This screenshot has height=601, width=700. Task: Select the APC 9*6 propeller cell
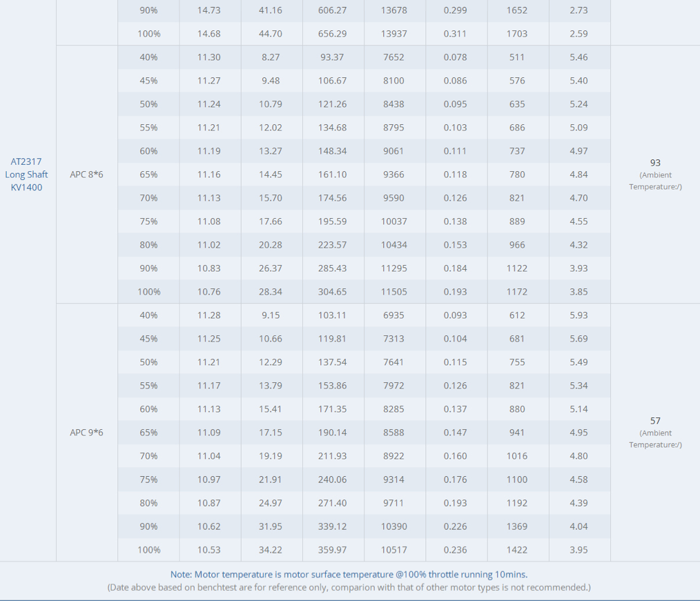(86, 433)
